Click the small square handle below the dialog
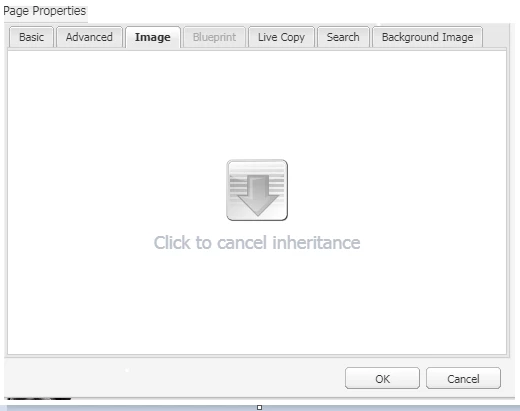Image resolution: width=520 pixels, height=411 pixels. click(x=259, y=407)
